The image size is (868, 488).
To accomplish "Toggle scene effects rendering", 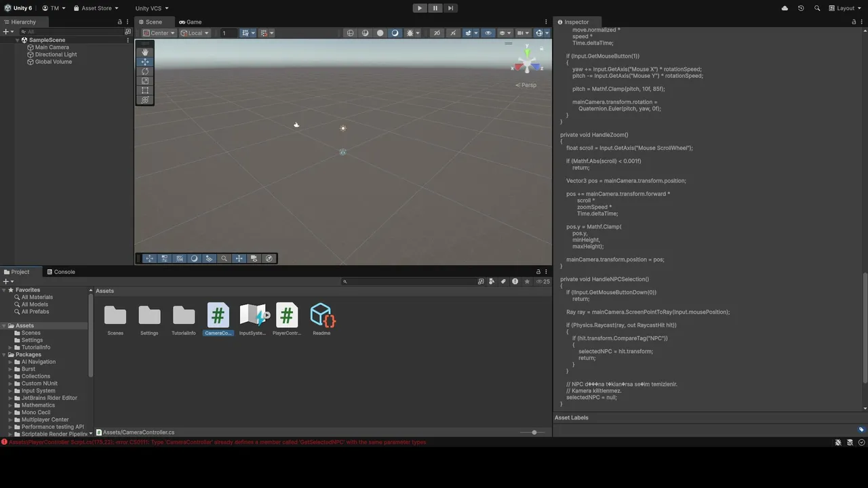I will point(469,33).
